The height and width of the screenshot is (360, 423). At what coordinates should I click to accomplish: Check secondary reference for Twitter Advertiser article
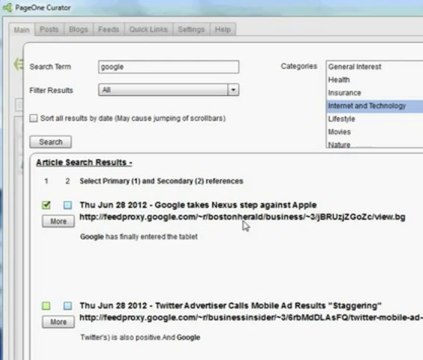point(68,306)
